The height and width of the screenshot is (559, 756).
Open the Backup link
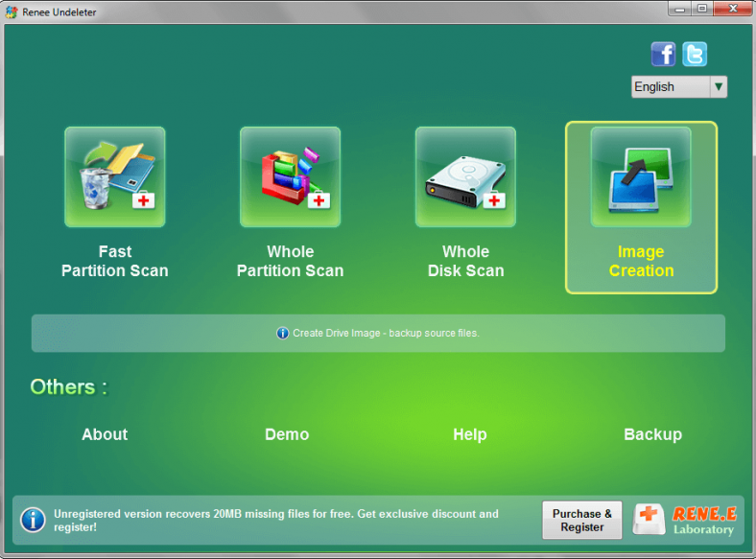(x=652, y=434)
